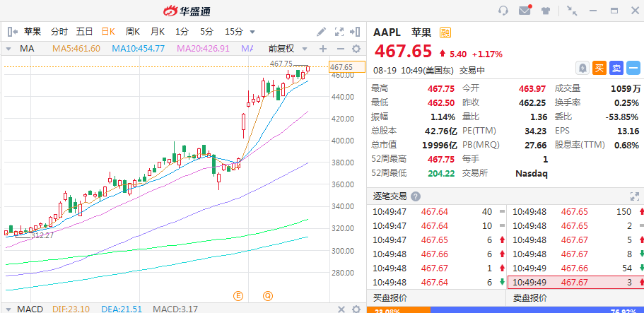Switch to 15分 chart interval
644x313 pixels.
point(234,32)
